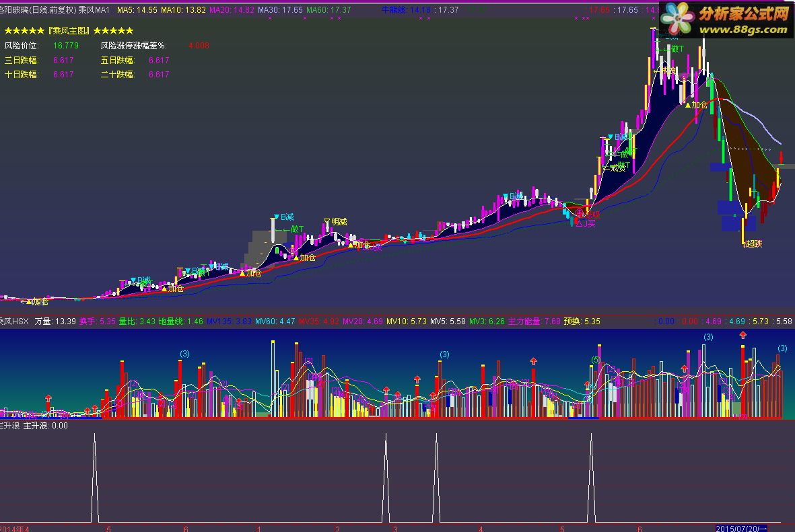Select the 地量线: 1.46 label
795x532 pixels.
(x=181, y=321)
